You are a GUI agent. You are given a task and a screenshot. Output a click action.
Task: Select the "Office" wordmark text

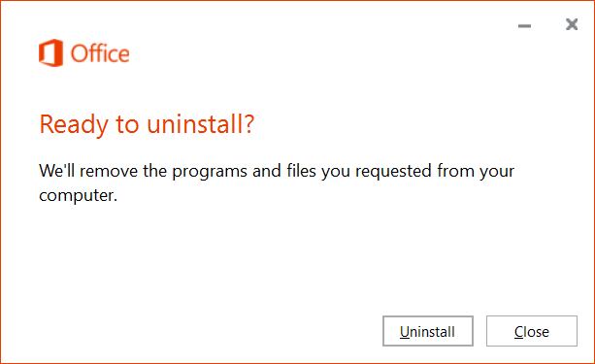(100, 53)
